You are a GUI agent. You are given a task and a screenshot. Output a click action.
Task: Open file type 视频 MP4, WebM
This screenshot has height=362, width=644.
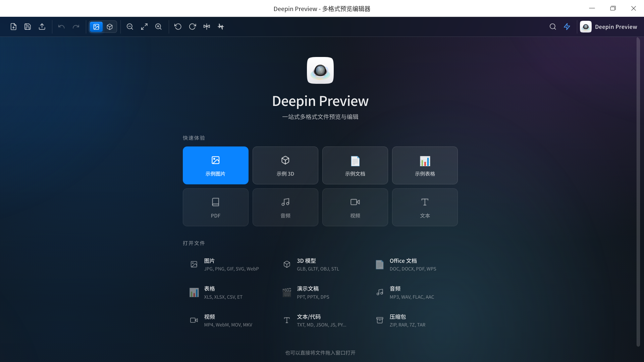228,320
